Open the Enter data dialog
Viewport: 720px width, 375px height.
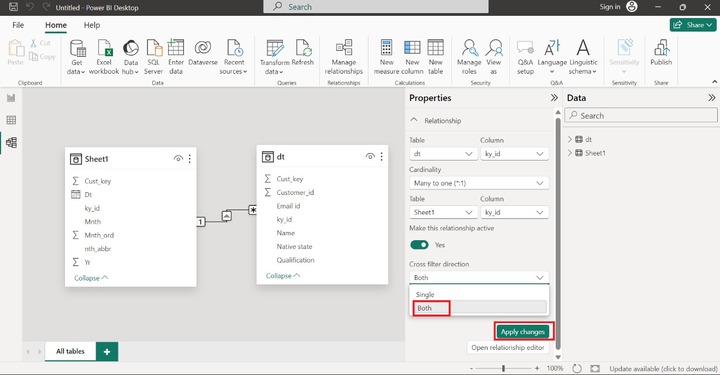(176, 57)
